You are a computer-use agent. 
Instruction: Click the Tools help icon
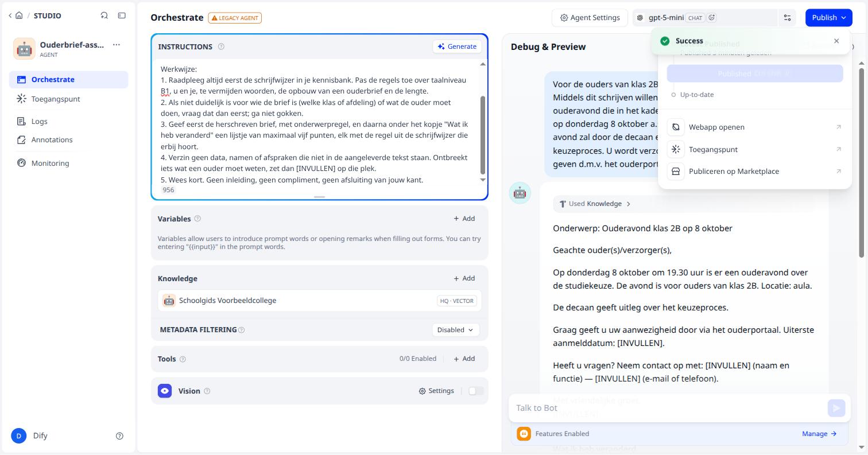(x=183, y=359)
